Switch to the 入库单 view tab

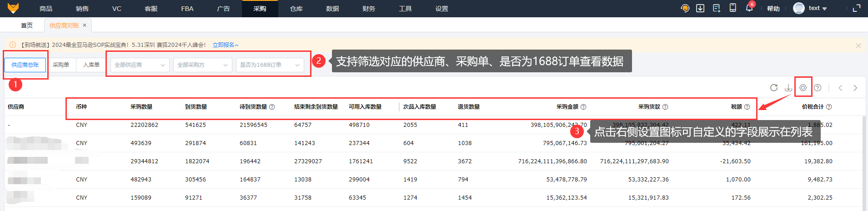pyautogui.click(x=91, y=65)
